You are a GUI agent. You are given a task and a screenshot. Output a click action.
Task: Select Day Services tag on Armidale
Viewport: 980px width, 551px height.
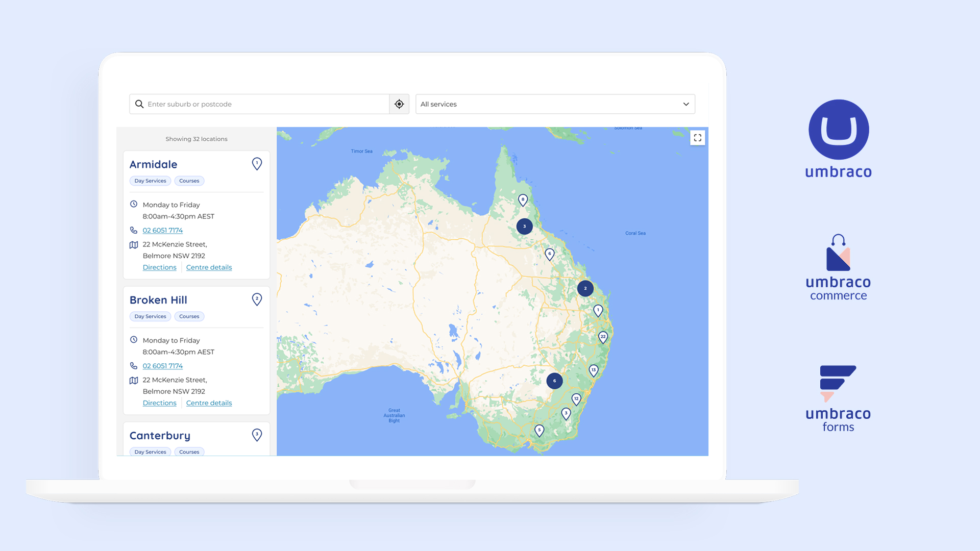(150, 181)
